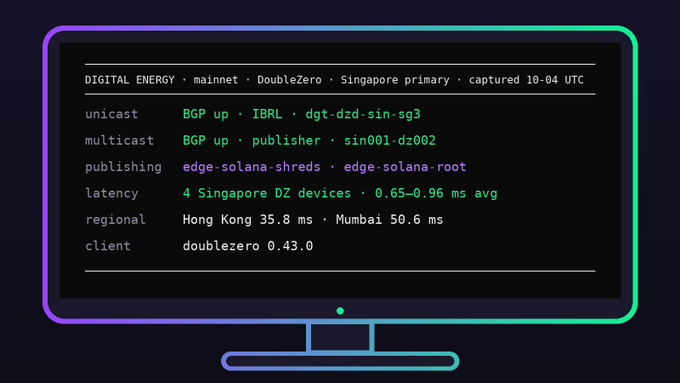Click 'sin001-dz002' device name

tap(389, 141)
